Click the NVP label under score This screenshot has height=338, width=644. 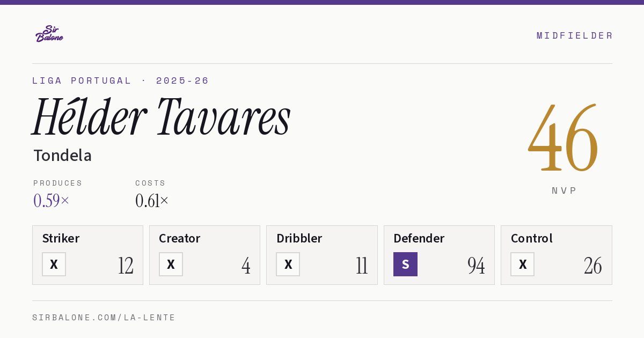click(x=564, y=190)
